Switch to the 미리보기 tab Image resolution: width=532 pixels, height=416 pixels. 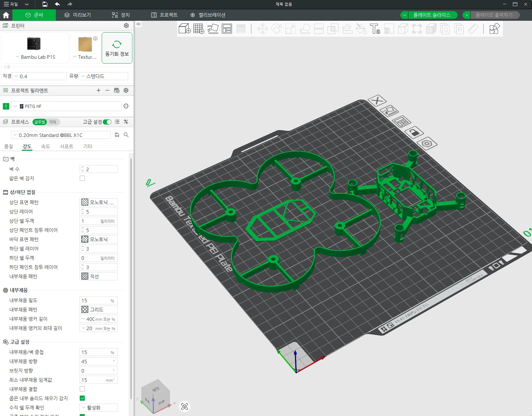[x=78, y=15]
